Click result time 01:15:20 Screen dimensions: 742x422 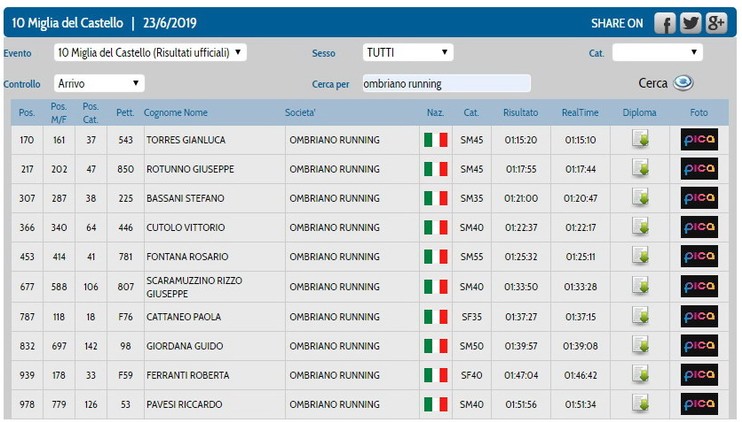(521, 140)
